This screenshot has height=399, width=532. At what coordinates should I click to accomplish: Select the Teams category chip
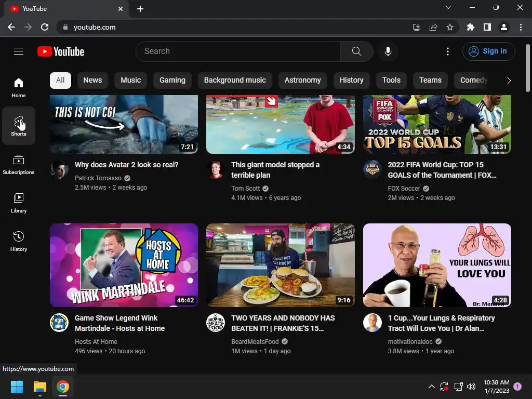[430, 81]
